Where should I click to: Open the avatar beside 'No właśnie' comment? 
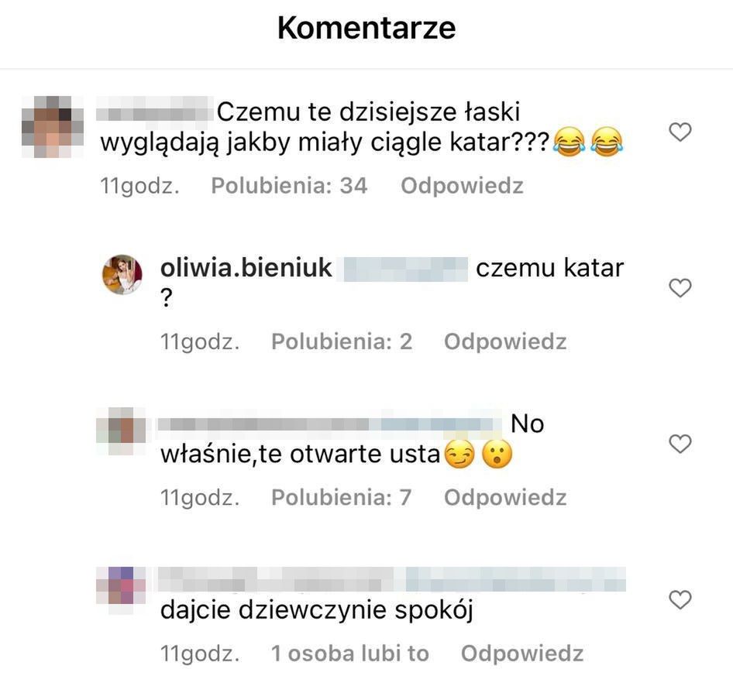121,431
